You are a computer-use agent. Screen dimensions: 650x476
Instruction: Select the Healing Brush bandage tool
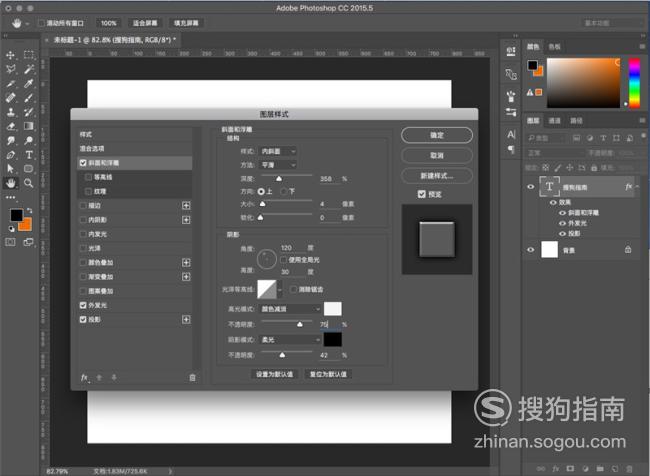11,97
